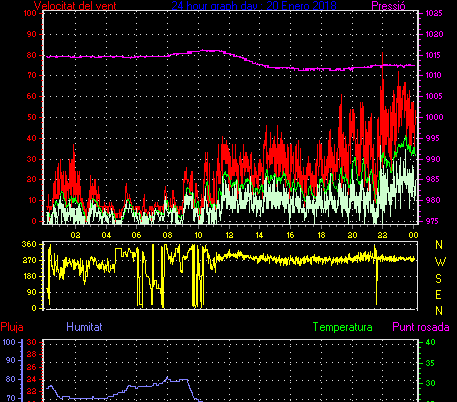Viewport: 457px width, 402px height.
Task: Select the 'Humitat' legend label
Action: click(84, 327)
